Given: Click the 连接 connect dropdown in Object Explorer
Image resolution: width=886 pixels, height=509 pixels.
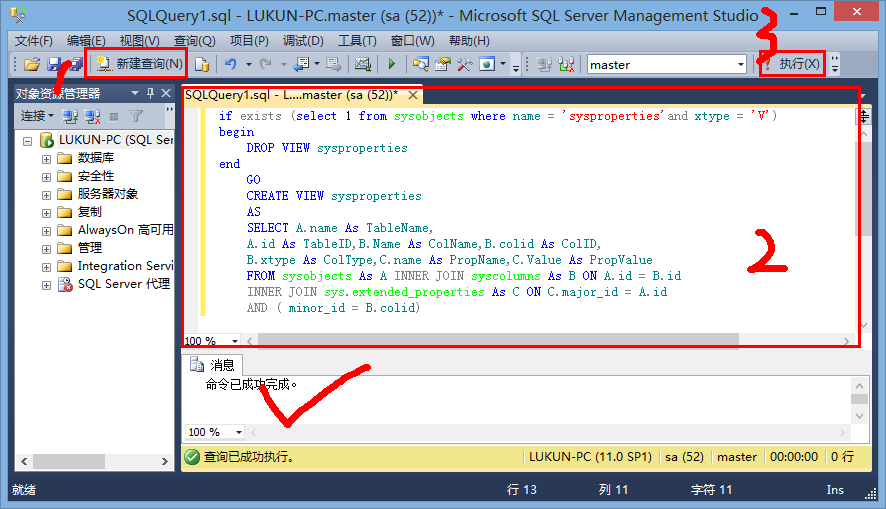Looking at the screenshot, I should click(x=37, y=116).
